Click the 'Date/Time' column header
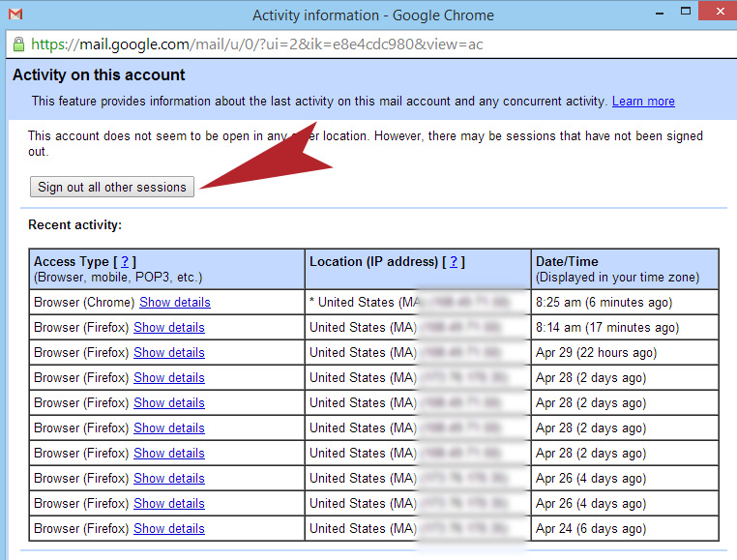Viewport: 737px width, 560px height. click(625, 269)
